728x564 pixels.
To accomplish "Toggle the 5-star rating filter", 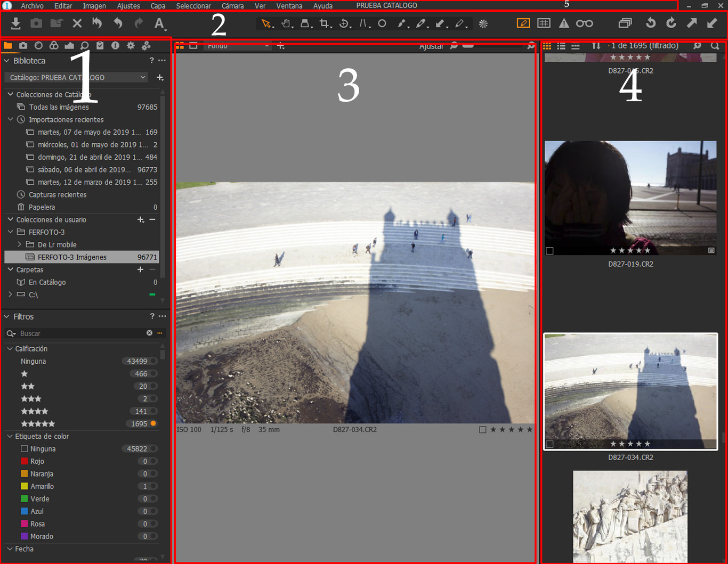I will (153, 424).
